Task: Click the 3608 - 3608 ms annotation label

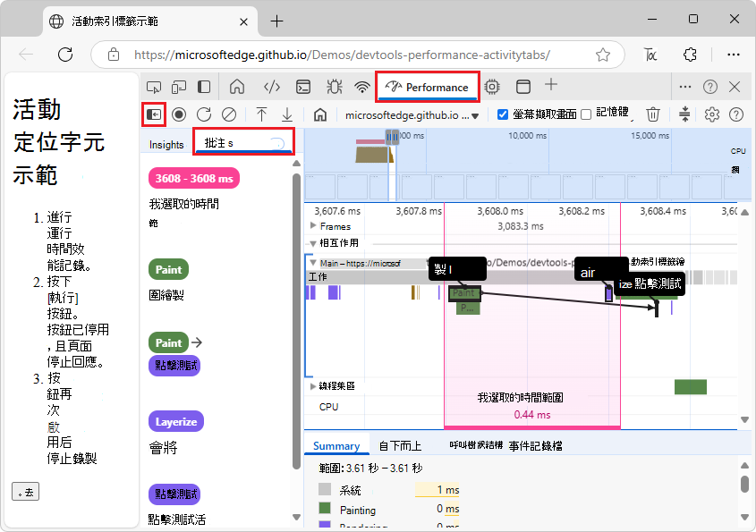Action: click(x=194, y=178)
